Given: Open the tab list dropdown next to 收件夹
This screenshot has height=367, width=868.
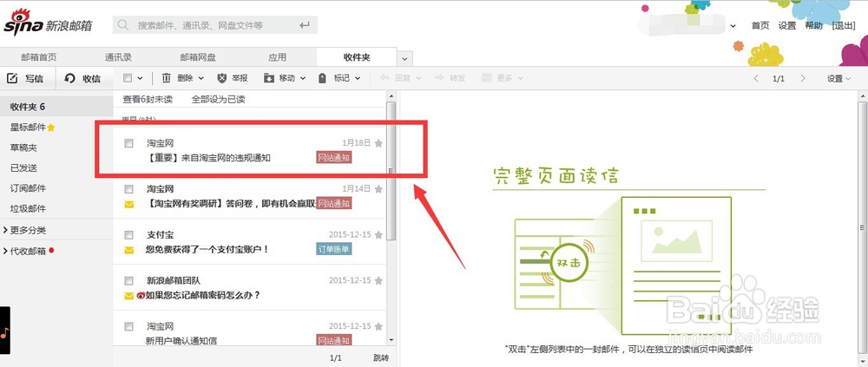Looking at the screenshot, I should [x=404, y=58].
